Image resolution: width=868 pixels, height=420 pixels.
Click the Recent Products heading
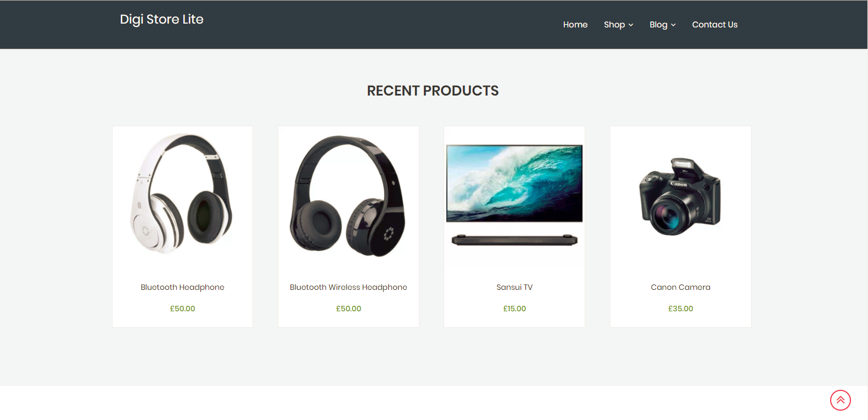pyautogui.click(x=433, y=91)
